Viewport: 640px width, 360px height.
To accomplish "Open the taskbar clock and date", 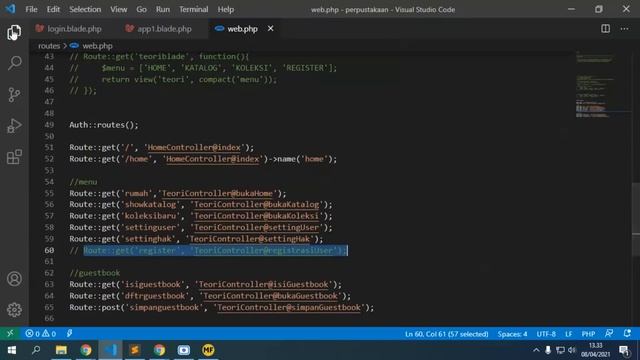I will tap(596, 350).
